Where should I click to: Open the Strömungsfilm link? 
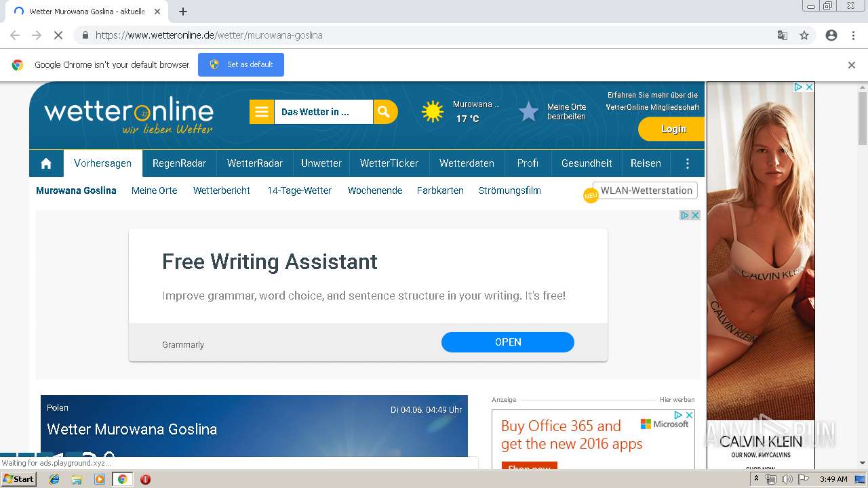(x=509, y=190)
